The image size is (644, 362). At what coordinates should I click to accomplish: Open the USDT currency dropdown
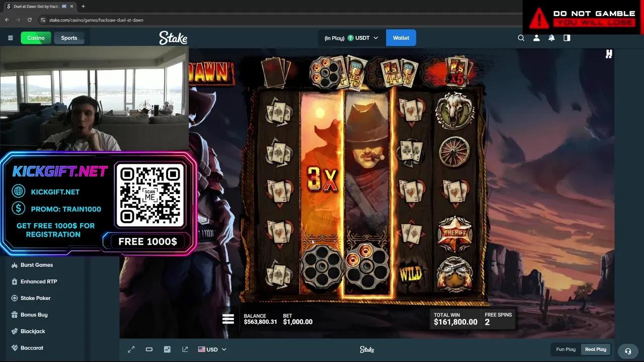351,38
